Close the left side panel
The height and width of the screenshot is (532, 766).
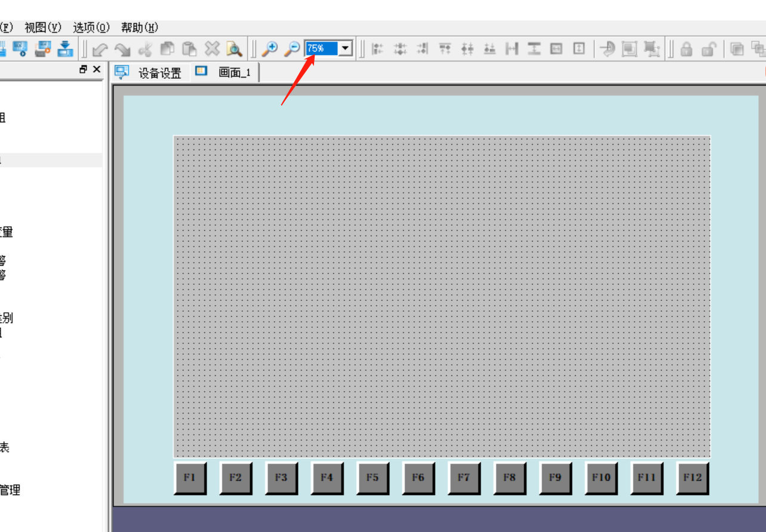click(97, 69)
